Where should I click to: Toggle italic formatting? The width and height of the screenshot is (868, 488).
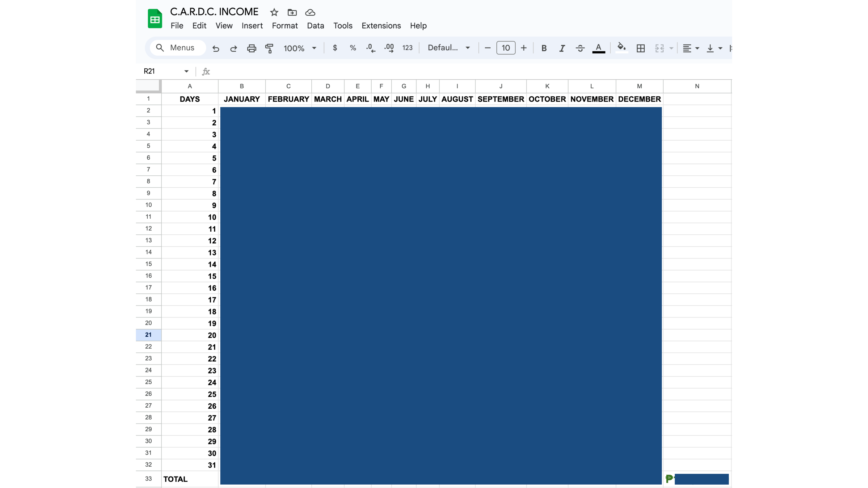(562, 48)
